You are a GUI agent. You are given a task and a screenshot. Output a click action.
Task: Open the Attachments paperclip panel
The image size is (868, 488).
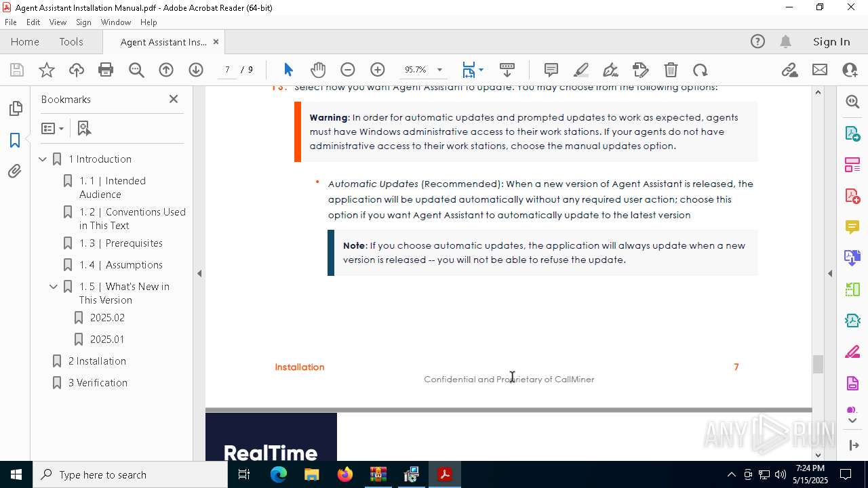click(x=15, y=171)
